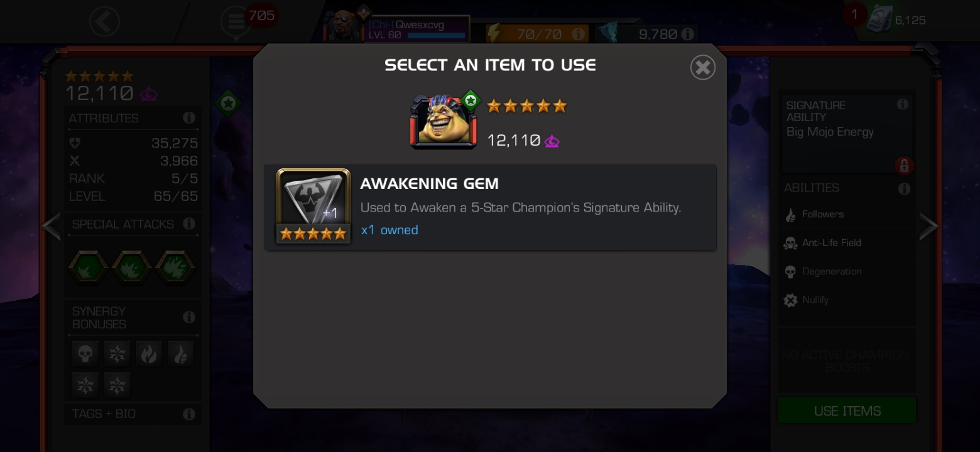Screen dimensions: 980x452
Task: Open the Nullify ability entry
Action: (x=846, y=300)
